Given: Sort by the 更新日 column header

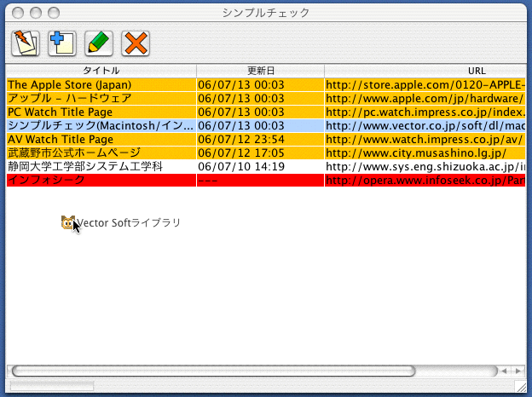Looking at the screenshot, I should pos(260,71).
